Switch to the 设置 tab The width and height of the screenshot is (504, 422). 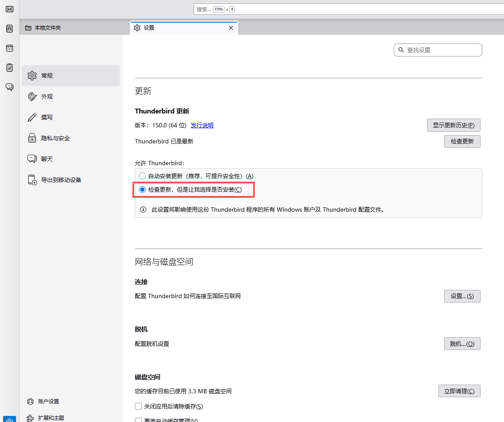[x=184, y=28]
